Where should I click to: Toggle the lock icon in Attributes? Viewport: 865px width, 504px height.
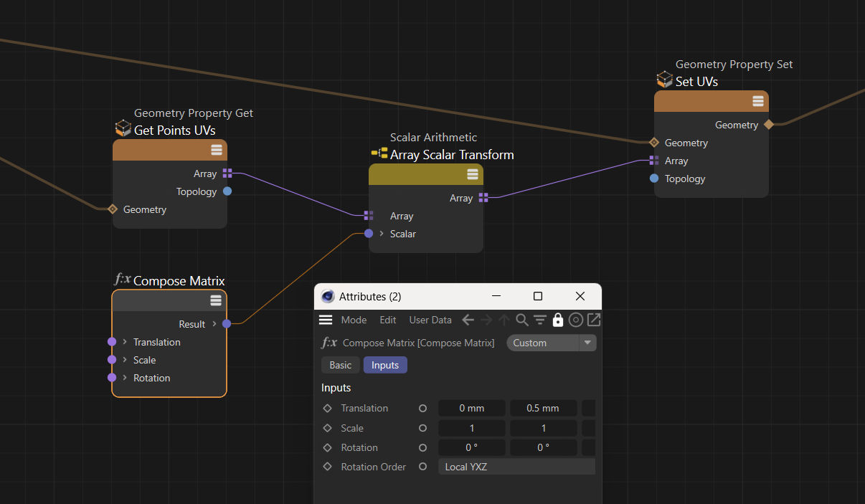tap(557, 320)
